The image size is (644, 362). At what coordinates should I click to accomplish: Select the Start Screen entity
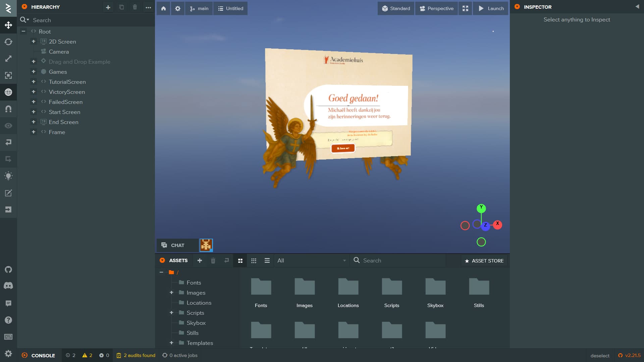(x=64, y=112)
